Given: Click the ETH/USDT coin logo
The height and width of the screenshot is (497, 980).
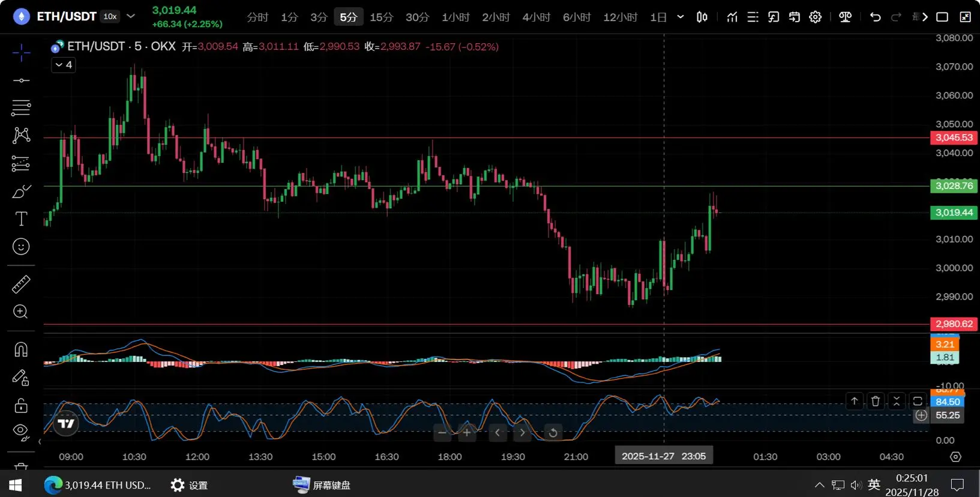Looking at the screenshot, I should point(22,16).
